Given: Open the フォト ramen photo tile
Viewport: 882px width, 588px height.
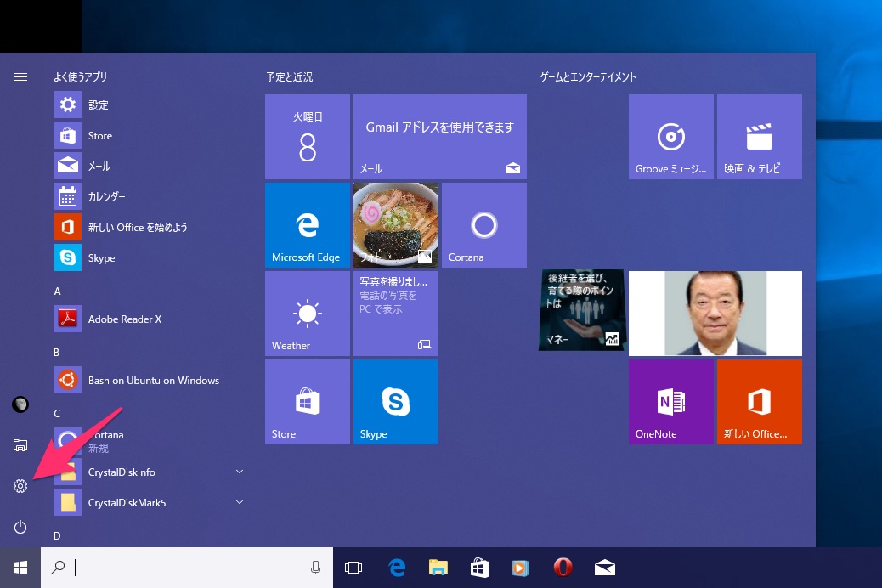Looking at the screenshot, I should pyautogui.click(x=396, y=225).
